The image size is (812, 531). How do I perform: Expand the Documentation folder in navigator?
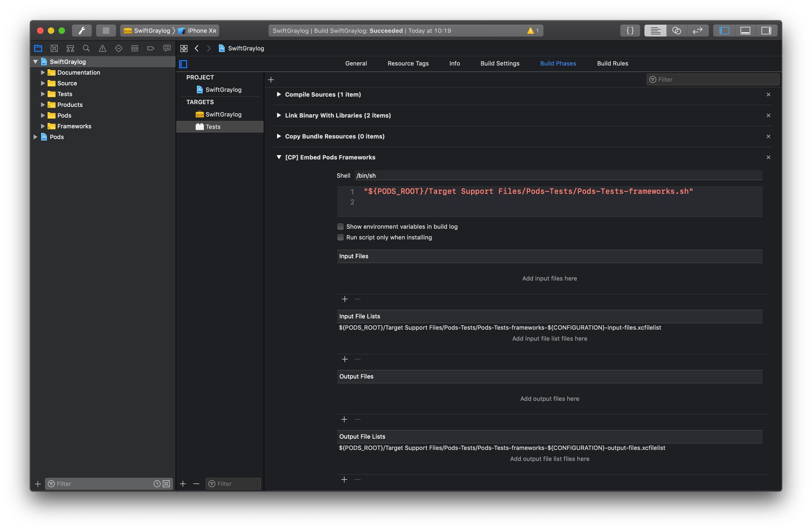tap(43, 73)
